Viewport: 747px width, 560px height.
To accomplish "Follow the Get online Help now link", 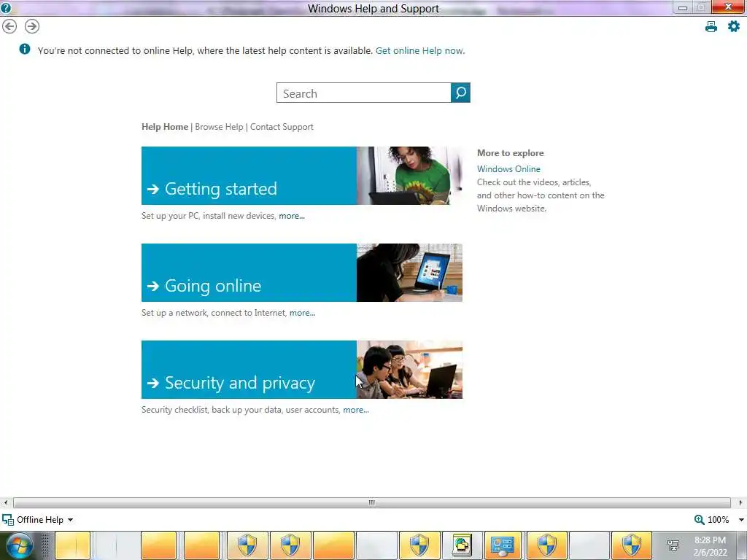I will tap(419, 50).
